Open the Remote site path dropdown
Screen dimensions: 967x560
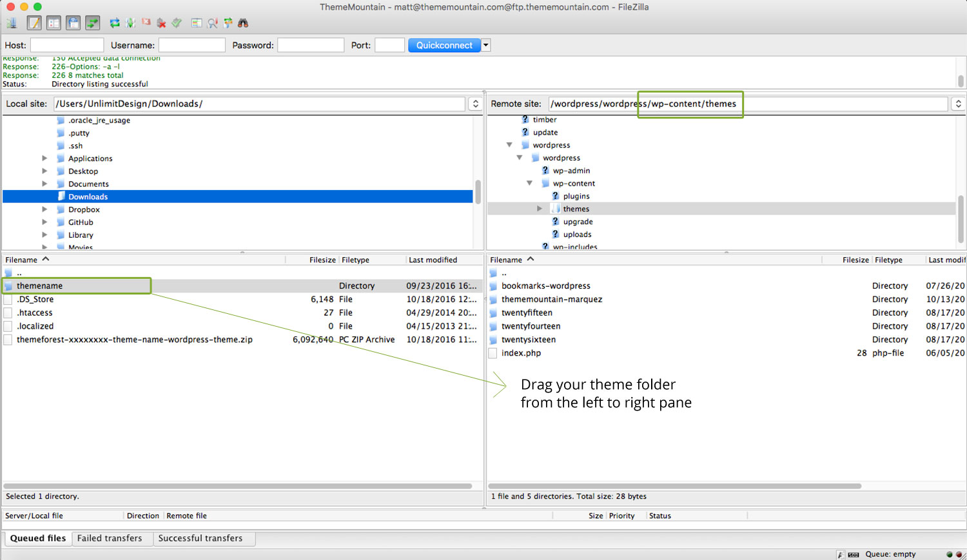[958, 104]
